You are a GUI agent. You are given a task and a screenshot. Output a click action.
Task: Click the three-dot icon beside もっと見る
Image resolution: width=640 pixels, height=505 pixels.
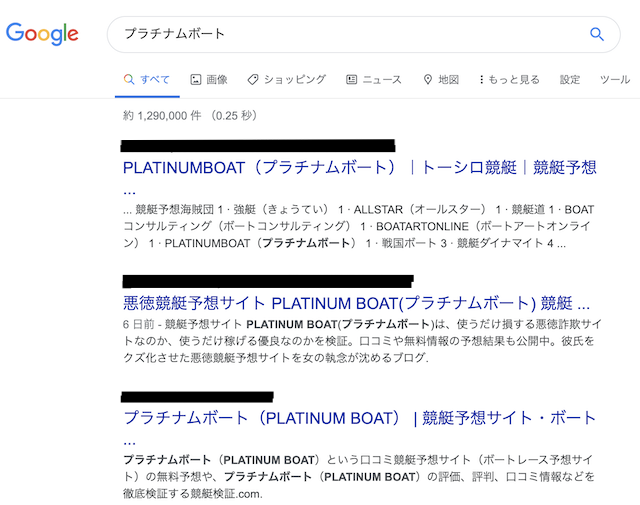[482, 80]
